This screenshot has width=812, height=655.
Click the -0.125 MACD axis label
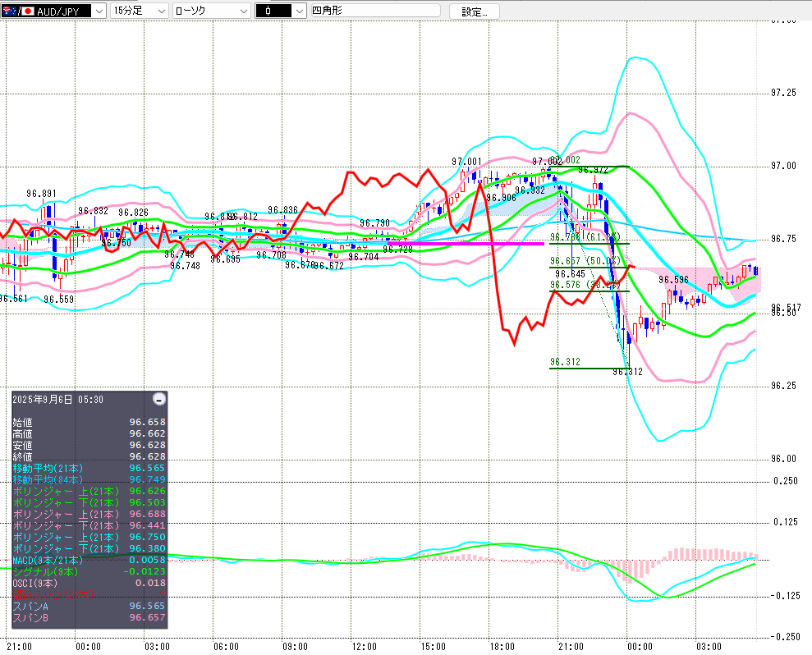[x=785, y=596]
